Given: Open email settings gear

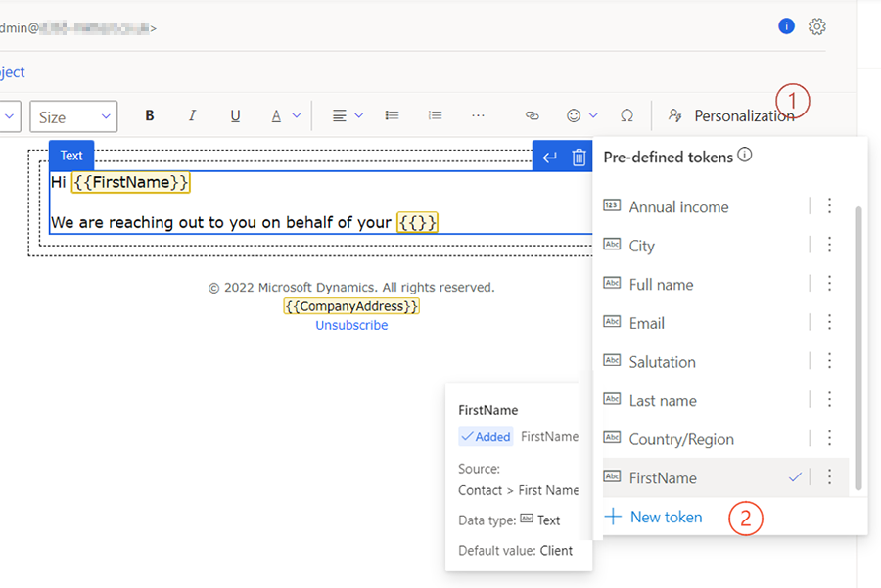Looking at the screenshot, I should pos(817,26).
